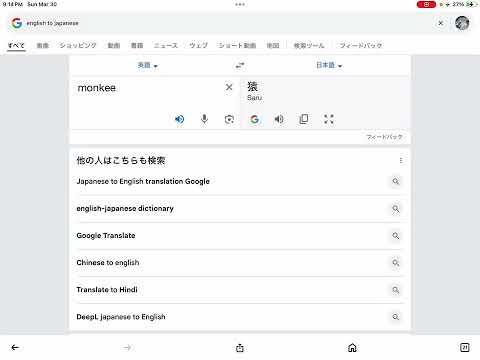Open the three-dots multitasking menu at top
Screen dimensions: 480x360
[240, 4]
